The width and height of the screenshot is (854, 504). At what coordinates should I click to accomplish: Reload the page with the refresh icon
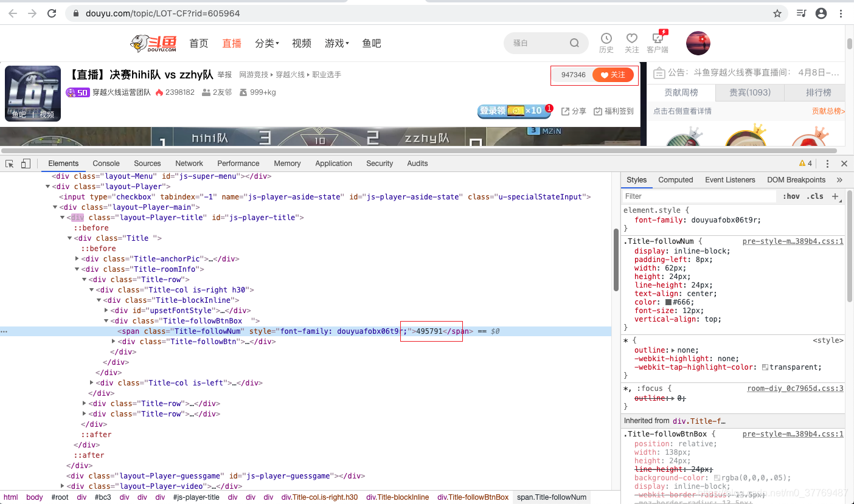pyautogui.click(x=52, y=13)
